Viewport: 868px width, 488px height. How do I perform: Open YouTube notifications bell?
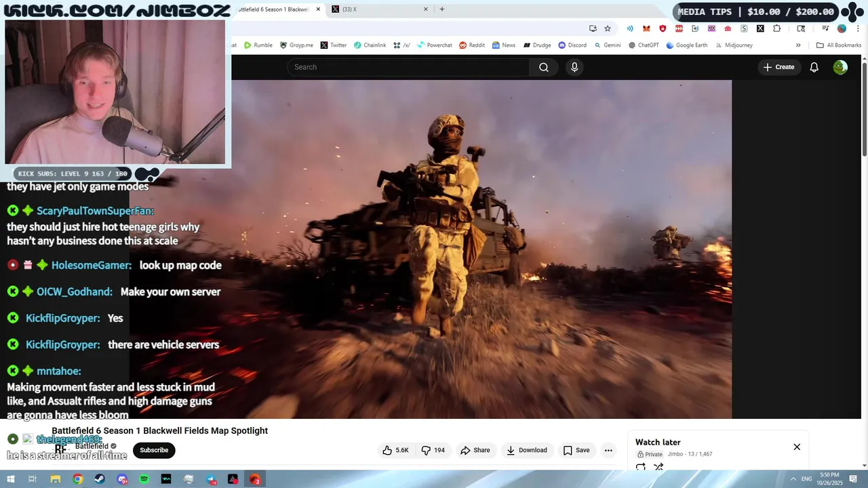814,67
